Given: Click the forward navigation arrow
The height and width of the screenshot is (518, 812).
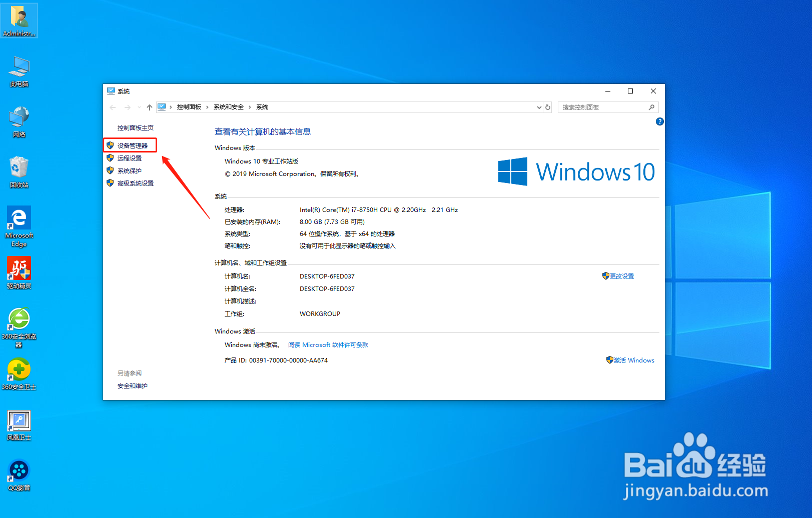Looking at the screenshot, I should pyautogui.click(x=127, y=107).
